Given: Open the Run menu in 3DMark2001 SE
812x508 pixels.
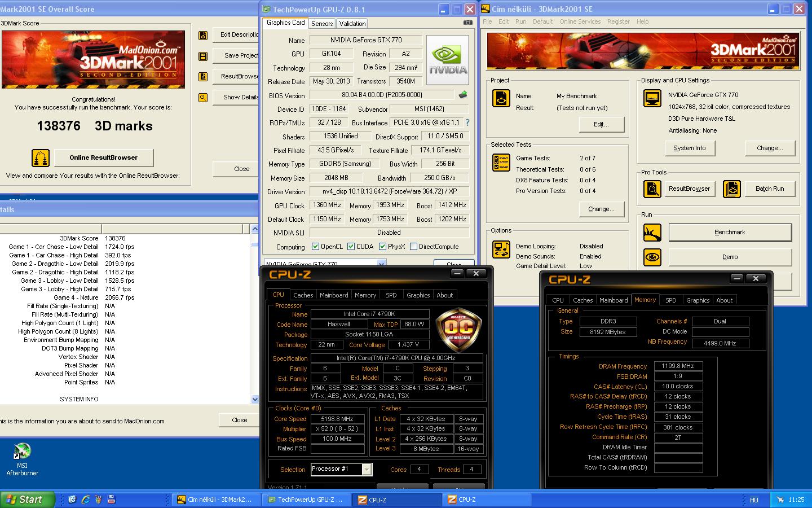Looking at the screenshot, I should (x=520, y=21).
